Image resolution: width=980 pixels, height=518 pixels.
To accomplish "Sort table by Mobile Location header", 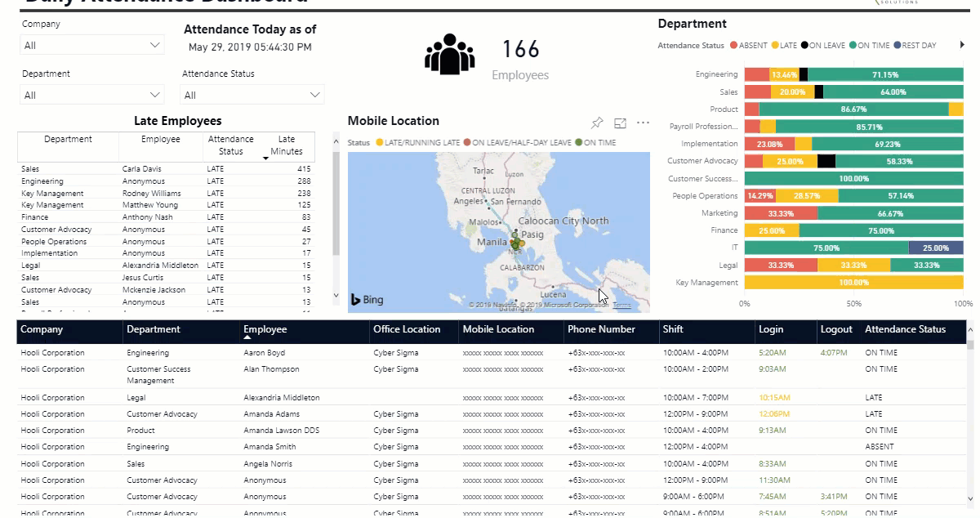I will point(498,329).
